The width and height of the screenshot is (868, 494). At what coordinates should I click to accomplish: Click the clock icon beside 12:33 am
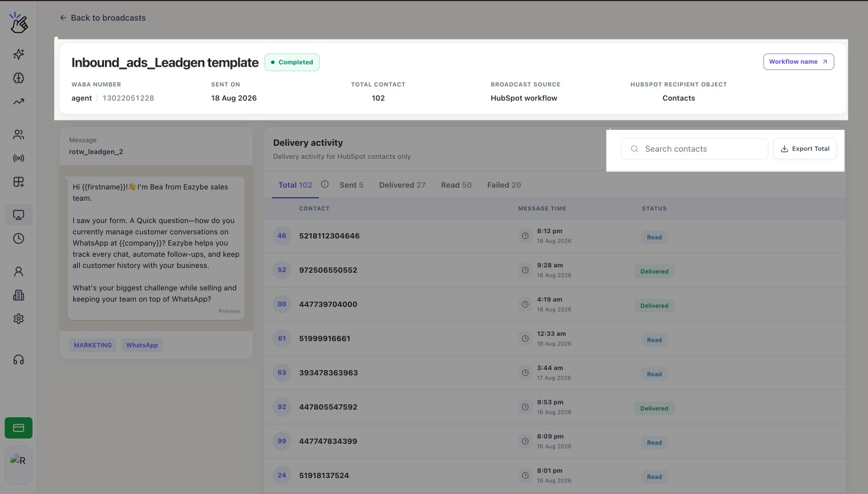(525, 339)
